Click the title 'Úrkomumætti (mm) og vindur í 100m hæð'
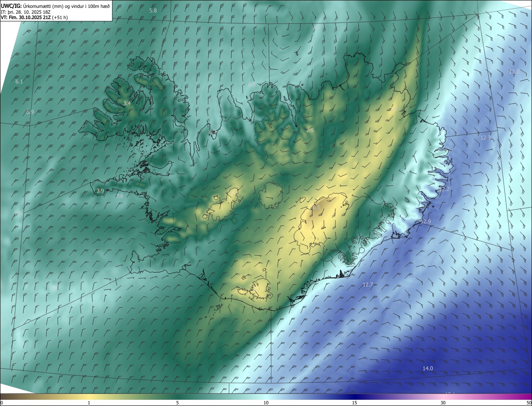Viewport: 532px width, 406px height. click(x=66, y=6)
